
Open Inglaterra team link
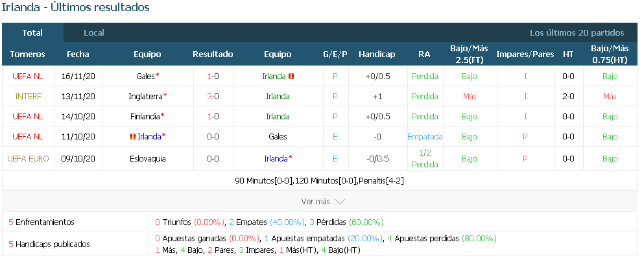[x=145, y=97]
